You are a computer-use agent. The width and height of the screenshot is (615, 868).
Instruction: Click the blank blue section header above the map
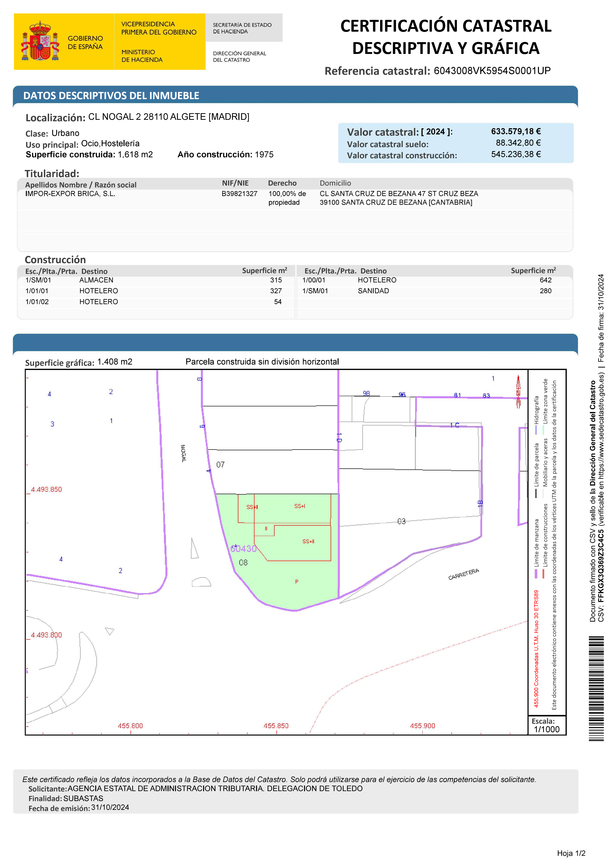tap(295, 342)
